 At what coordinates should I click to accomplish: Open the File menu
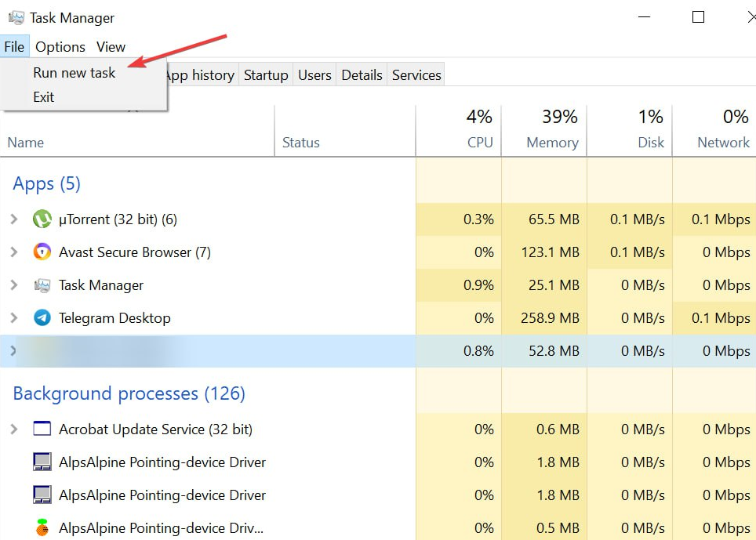coord(14,47)
